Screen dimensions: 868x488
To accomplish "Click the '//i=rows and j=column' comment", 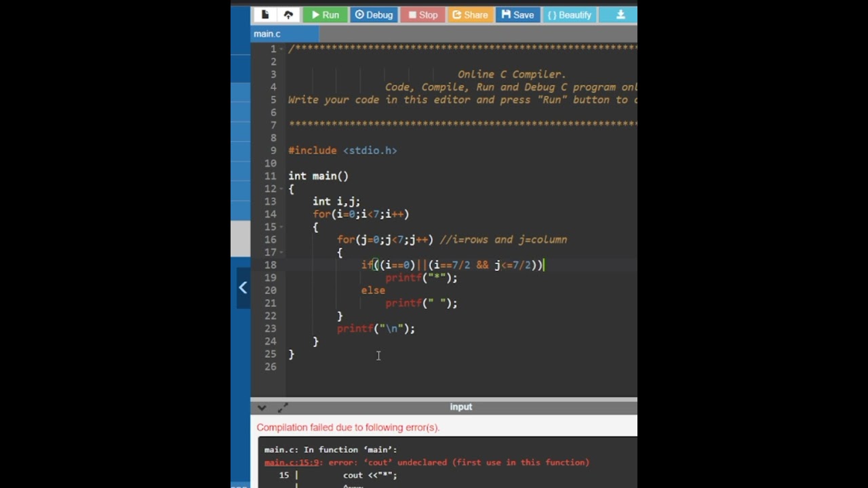I will pos(504,240).
